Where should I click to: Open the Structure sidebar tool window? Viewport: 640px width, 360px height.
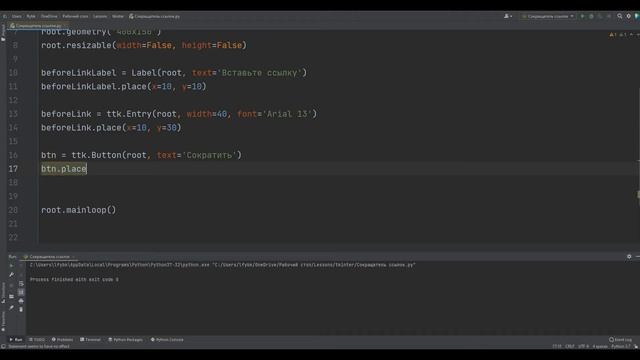click(3, 292)
